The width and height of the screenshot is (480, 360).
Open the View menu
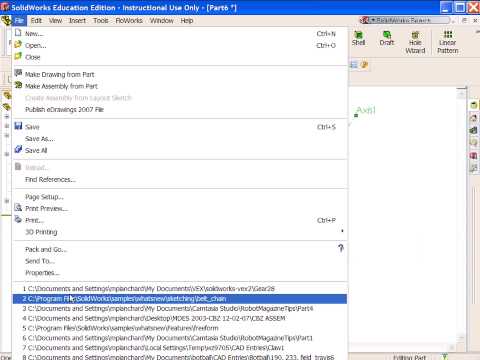[55, 21]
